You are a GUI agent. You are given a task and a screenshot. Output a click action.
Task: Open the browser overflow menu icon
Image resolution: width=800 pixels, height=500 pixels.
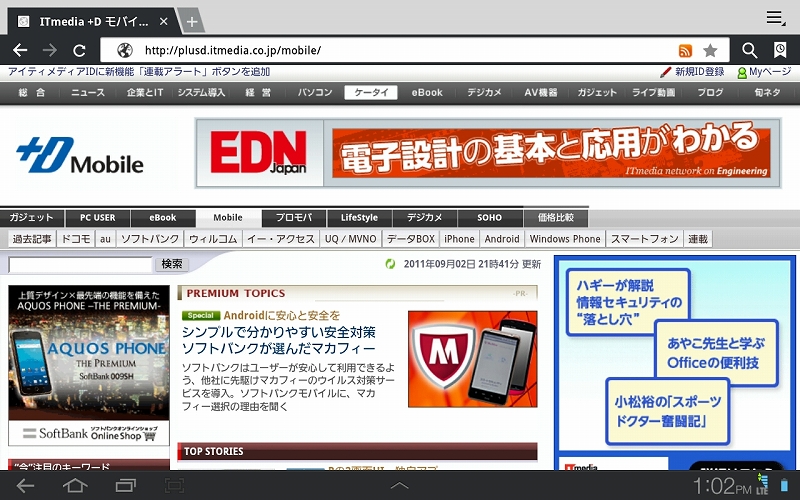pyautogui.click(x=775, y=18)
